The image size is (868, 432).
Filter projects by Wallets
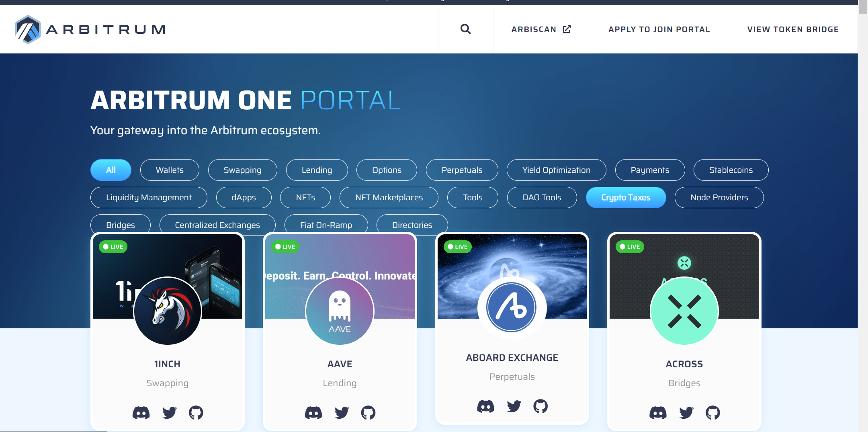pyautogui.click(x=170, y=170)
